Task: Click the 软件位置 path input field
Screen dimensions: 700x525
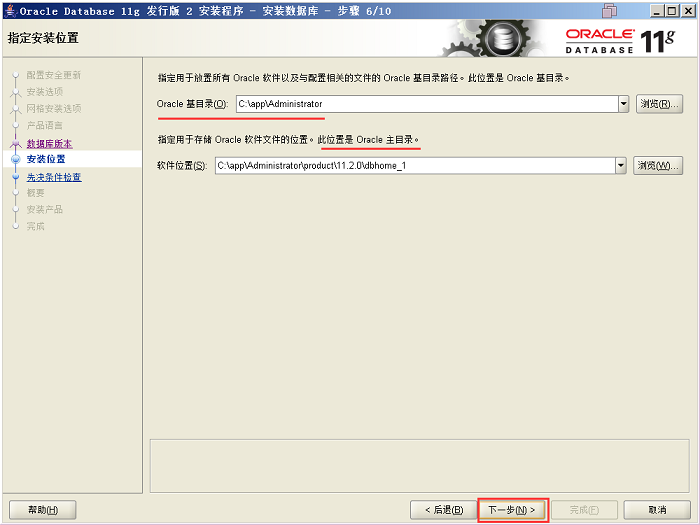Action: (x=415, y=166)
